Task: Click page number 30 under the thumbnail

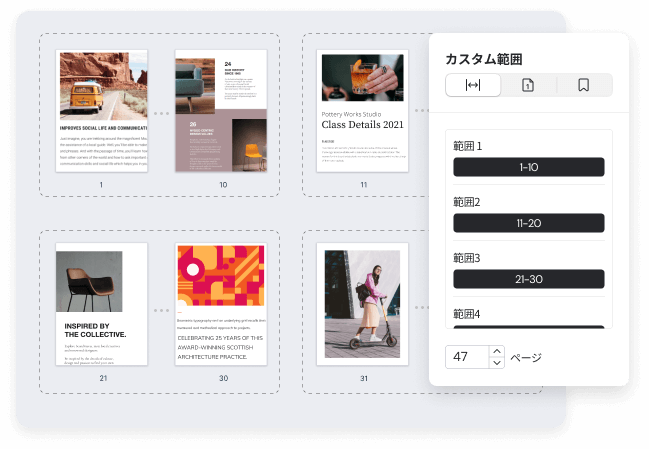Action: click(224, 378)
